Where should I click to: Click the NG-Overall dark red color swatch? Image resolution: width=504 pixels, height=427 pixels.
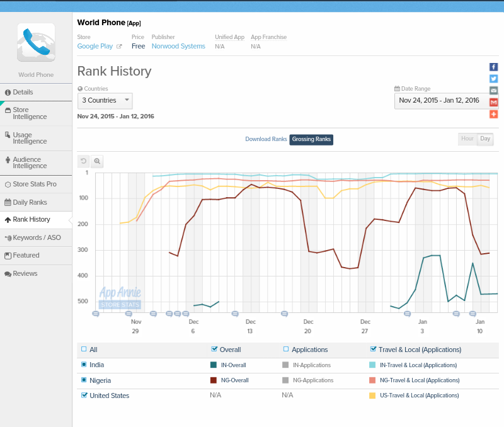pyautogui.click(x=214, y=380)
